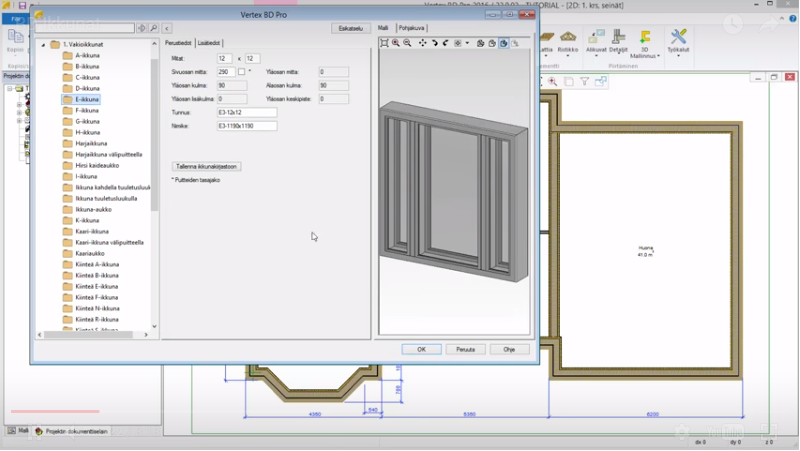Click the zoom-to-fit icon in preview toolbar
This screenshot has width=800, height=451.
pyautogui.click(x=385, y=43)
